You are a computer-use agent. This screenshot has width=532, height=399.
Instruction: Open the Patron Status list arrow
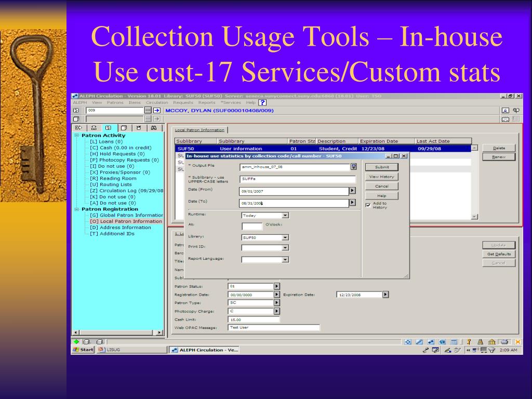277,286
